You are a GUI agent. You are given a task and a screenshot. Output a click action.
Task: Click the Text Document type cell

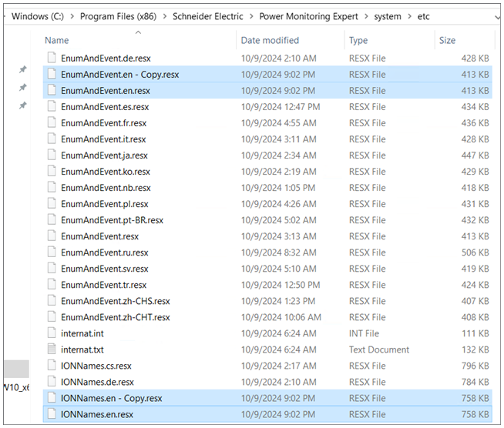click(379, 349)
